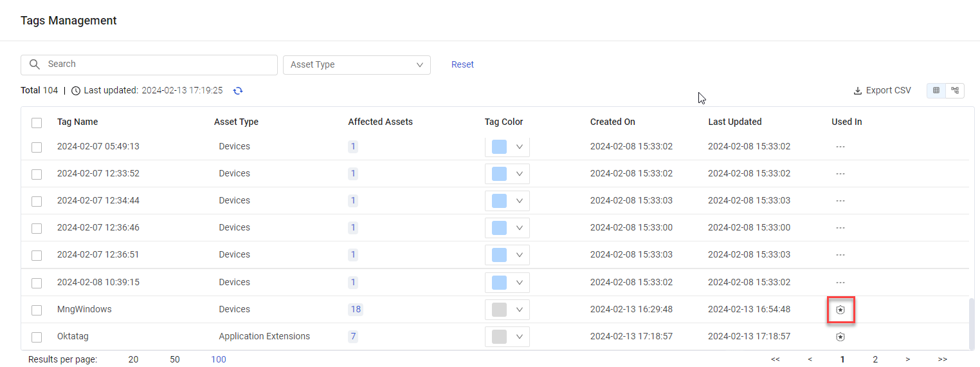Click the shield icon in Oktatag row
This screenshot has height=367, width=980.
(840, 337)
